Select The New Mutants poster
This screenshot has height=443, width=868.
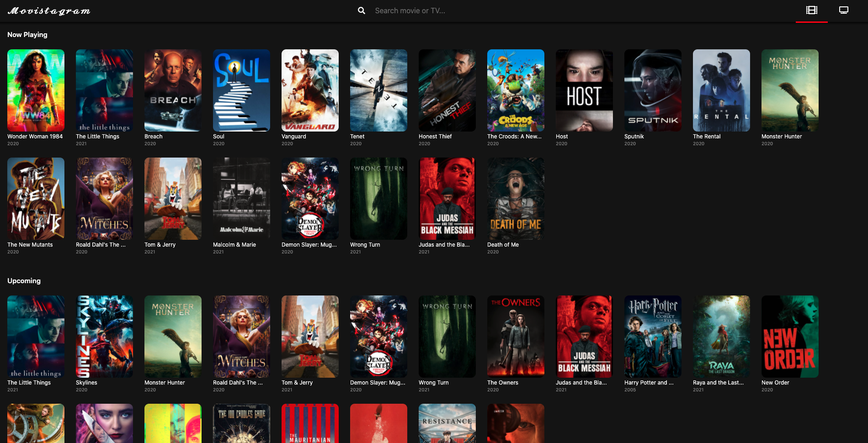tap(36, 199)
